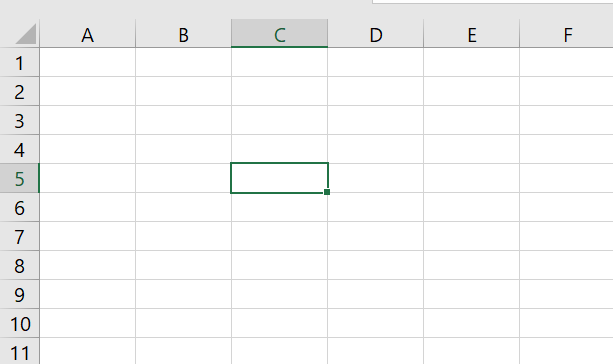This screenshot has width=613, height=364.
Task: Select column A header
Action: (x=88, y=34)
